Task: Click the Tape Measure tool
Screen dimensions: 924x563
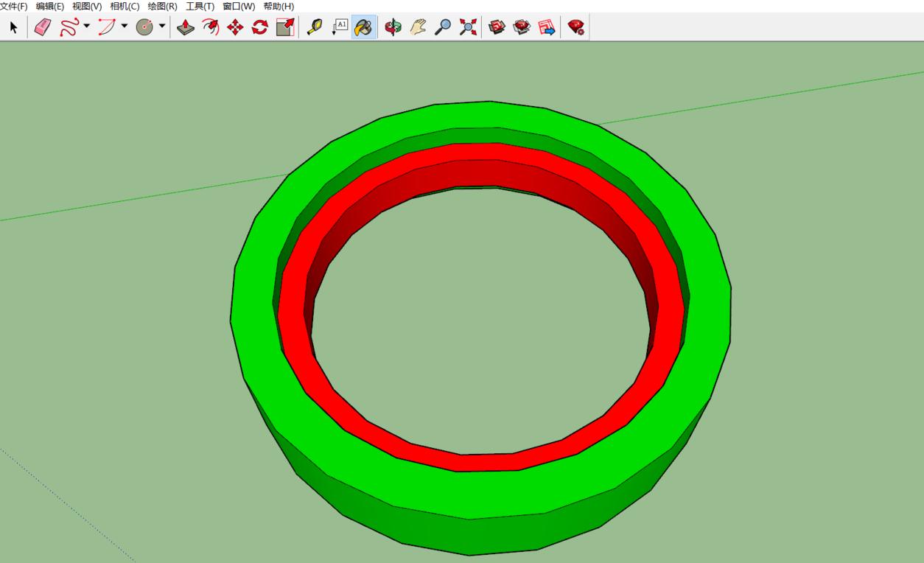Action: [x=315, y=28]
